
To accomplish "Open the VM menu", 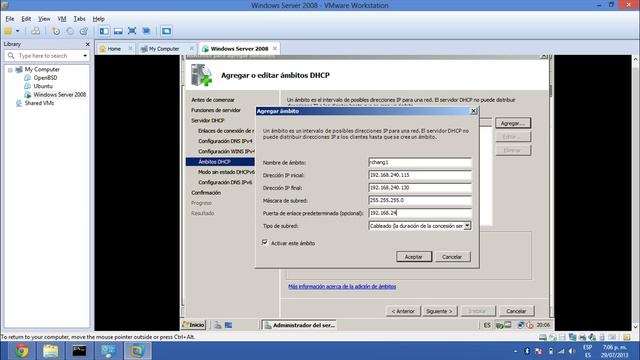I will pyautogui.click(x=62, y=19).
